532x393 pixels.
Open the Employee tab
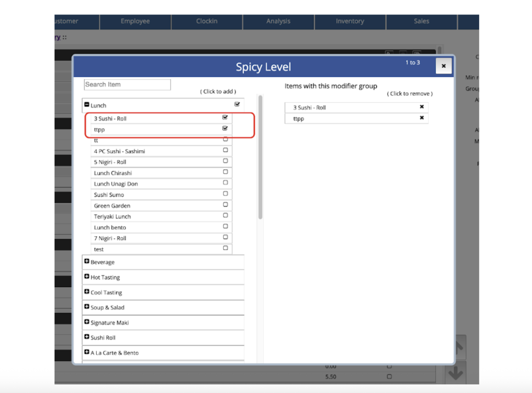point(135,21)
